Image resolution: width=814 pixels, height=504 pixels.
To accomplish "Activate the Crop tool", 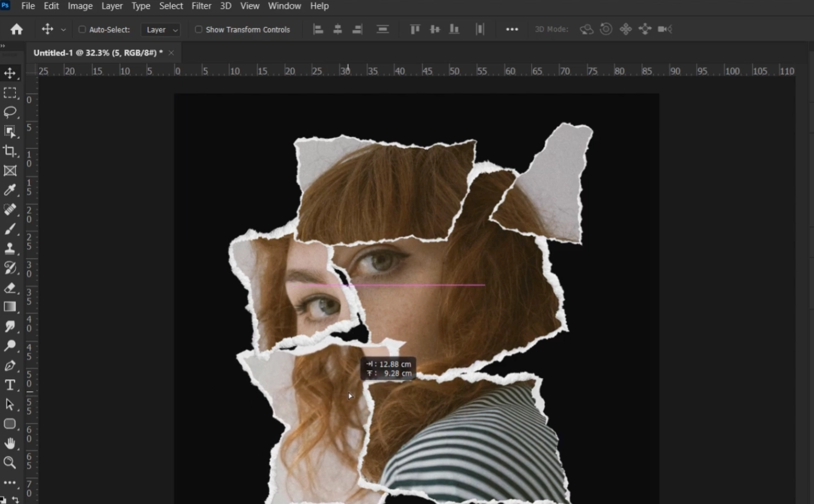I will pos(10,151).
